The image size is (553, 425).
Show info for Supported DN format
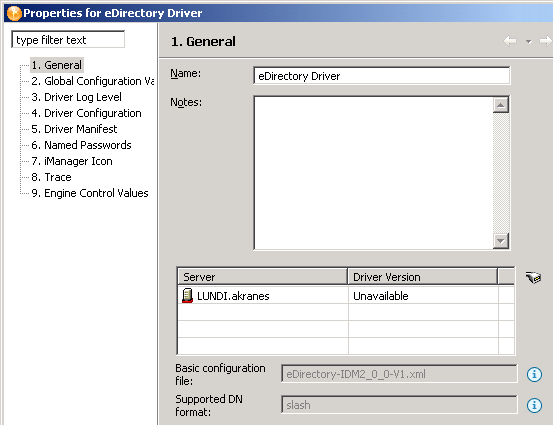click(534, 405)
